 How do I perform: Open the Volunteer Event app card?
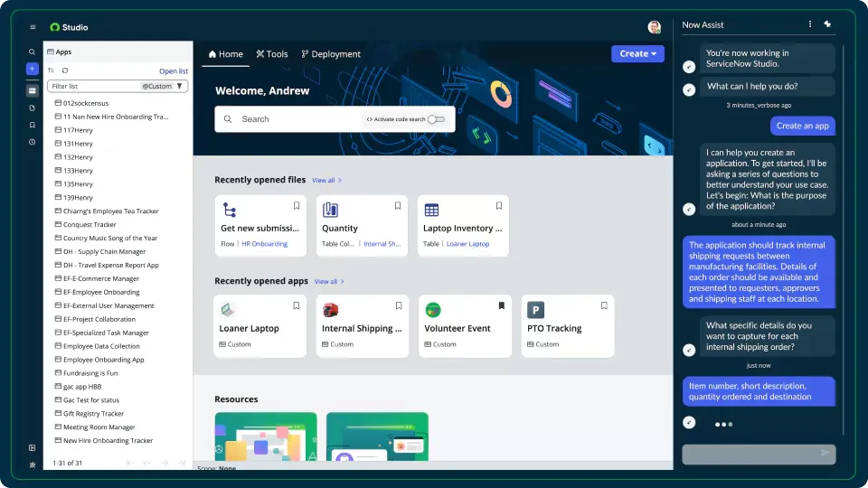point(465,326)
